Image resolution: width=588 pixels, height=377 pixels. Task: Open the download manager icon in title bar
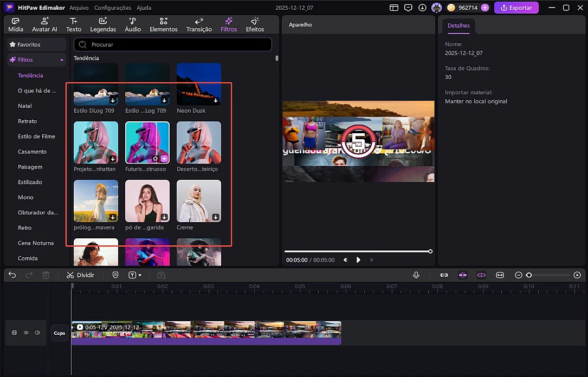pyautogui.click(x=422, y=8)
